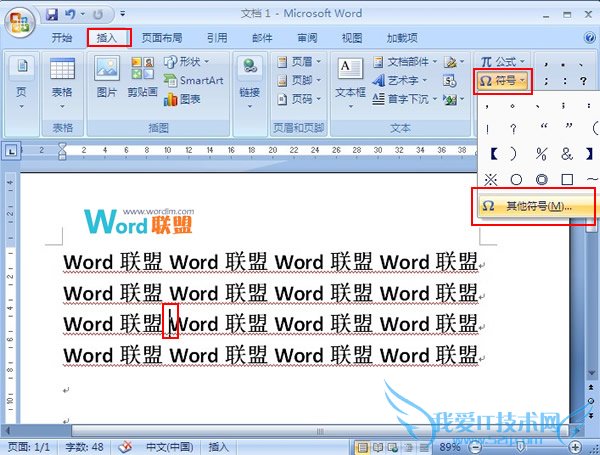Open the 开始 ribbon tab
The image size is (600, 455).
tap(62, 38)
